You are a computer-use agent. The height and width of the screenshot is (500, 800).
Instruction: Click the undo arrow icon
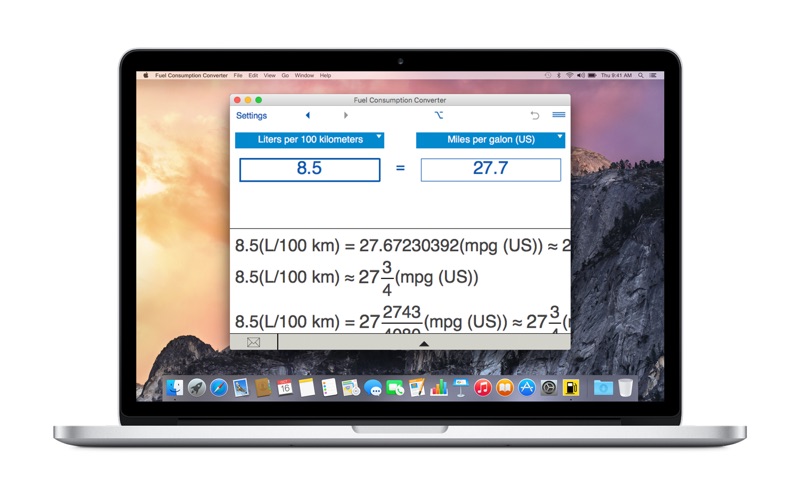click(534, 115)
